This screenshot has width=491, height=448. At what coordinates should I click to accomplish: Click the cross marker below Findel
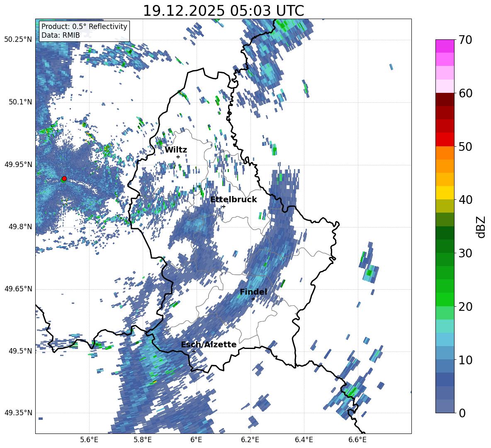click(x=253, y=299)
